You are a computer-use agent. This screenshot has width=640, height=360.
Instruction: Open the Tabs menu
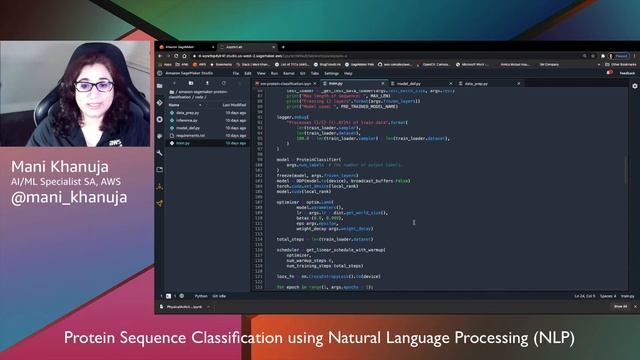tap(315, 73)
